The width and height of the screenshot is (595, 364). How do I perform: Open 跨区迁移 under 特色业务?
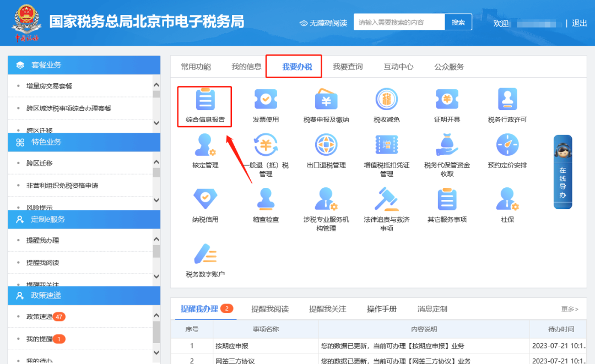point(40,163)
